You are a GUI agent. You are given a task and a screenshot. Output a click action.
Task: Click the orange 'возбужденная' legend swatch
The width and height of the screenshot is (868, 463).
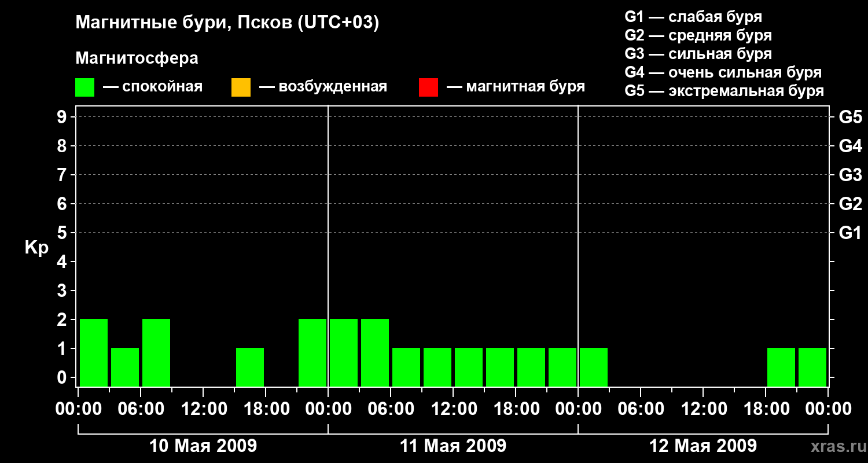click(241, 87)
